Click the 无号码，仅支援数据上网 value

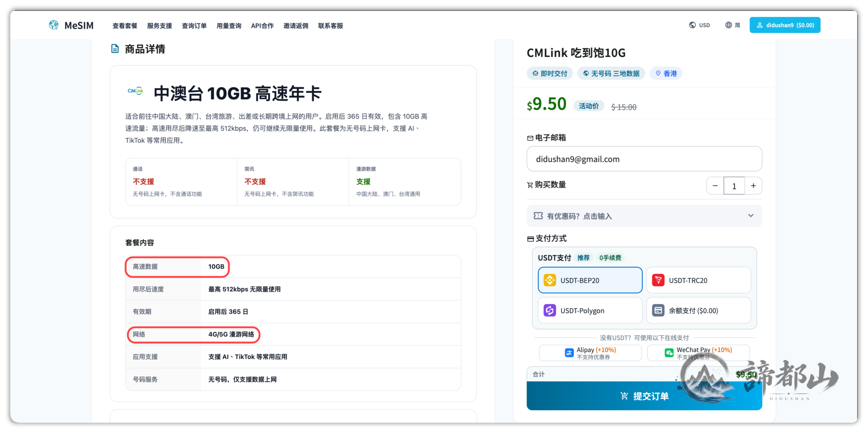pyautogui.click(x=242, y=379)
